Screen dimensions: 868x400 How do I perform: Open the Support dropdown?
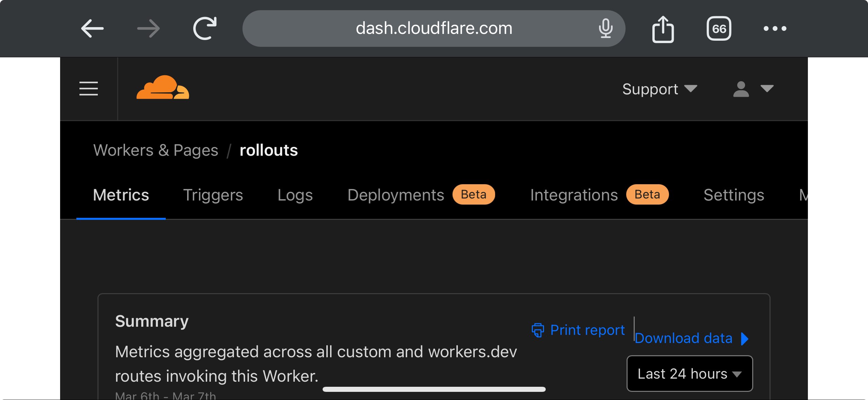coord(658,89)
